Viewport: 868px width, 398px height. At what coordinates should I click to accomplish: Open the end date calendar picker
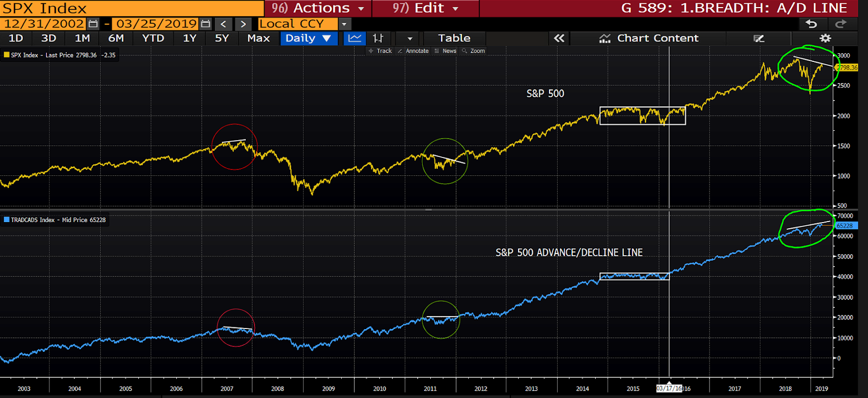tap(206, 24)
